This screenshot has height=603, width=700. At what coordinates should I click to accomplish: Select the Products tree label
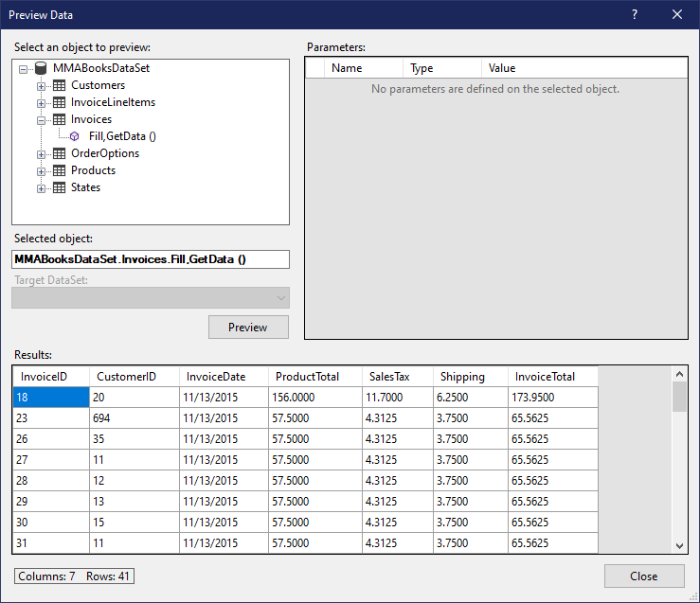[x=94, y=170]
